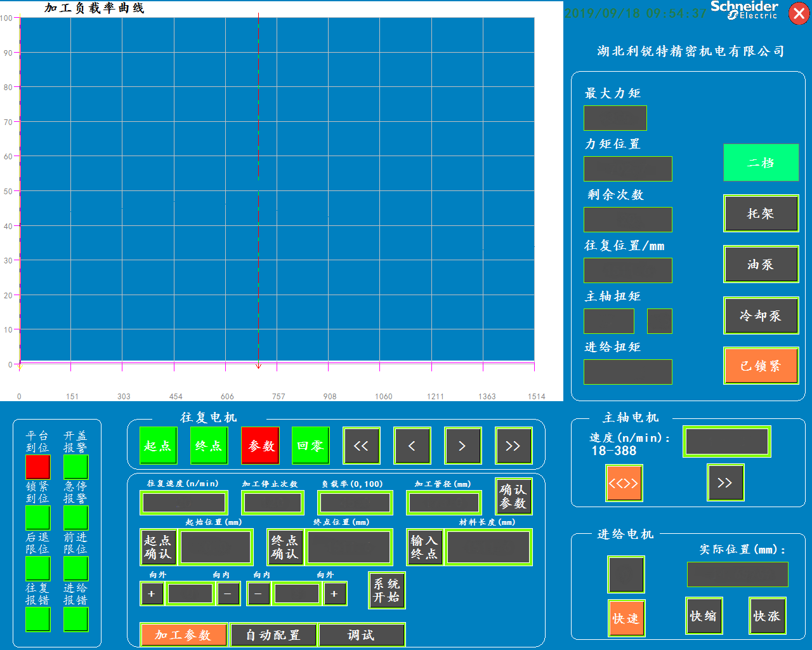The width and height of the screenshot is (812, 650).
Task: Click the minus button right of 向外 field
Action: pos(228,594)
